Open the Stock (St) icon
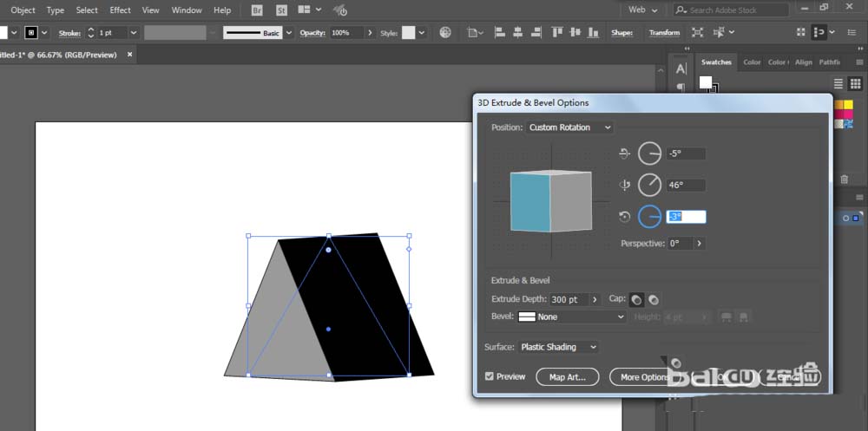Image resolution: width=868 pixels, height=431 pixels. (x=281, y=10)
